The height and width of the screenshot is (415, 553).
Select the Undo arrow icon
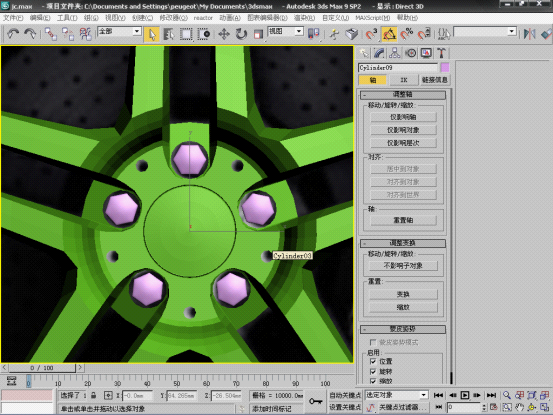pyautogui.click(x=13, y=34)
